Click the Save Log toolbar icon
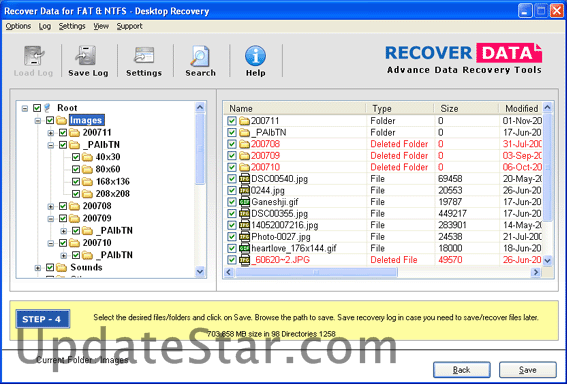This screenshot has width=568, height=387. point(85,56)
